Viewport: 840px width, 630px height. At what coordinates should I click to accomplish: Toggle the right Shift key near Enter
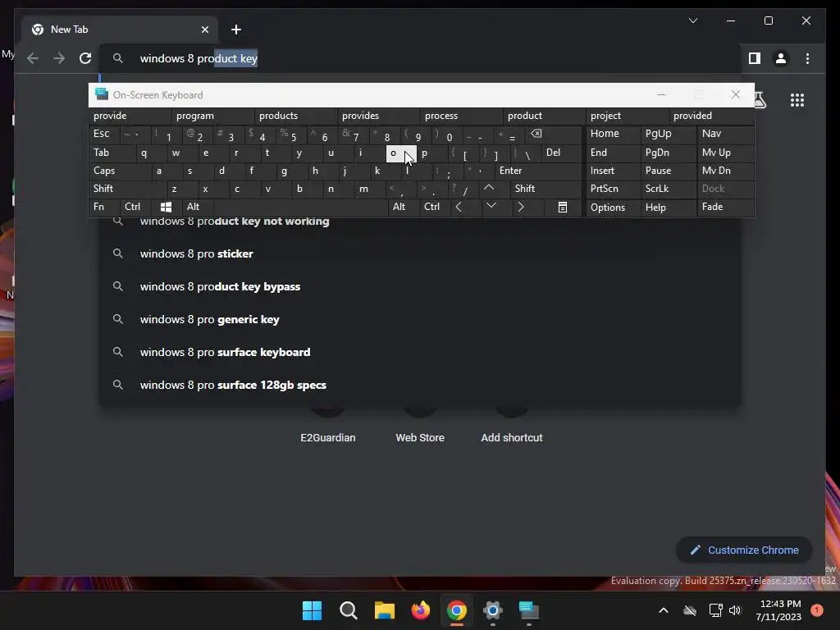coord(546,189)
